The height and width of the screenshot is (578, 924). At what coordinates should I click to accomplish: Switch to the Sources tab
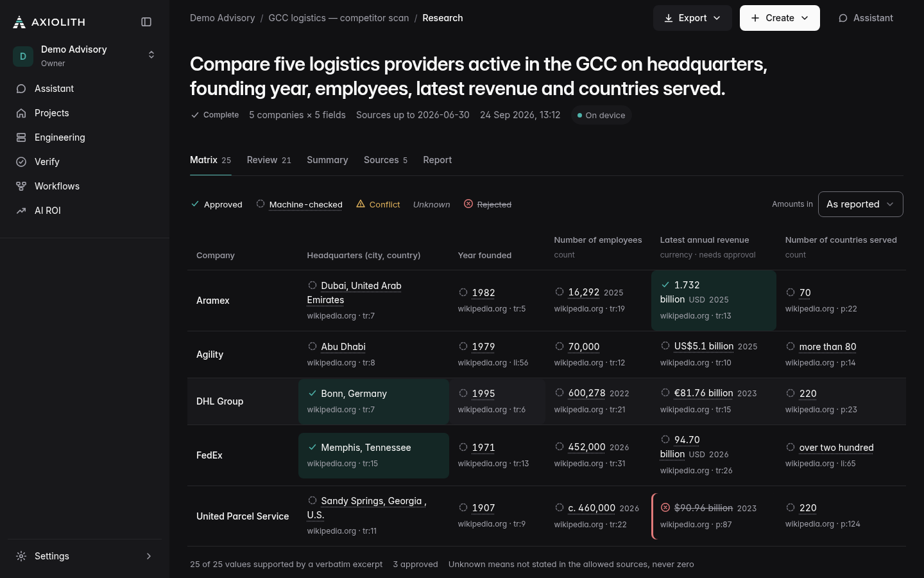386,160
